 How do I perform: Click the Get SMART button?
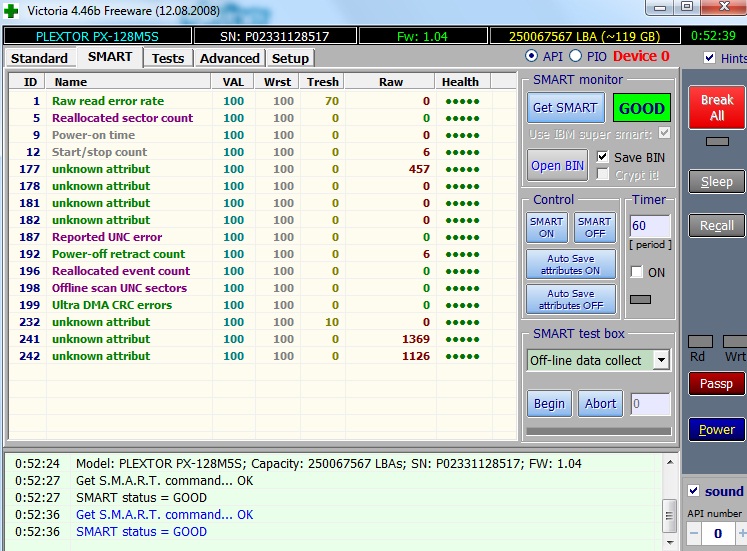click(564, 108)
